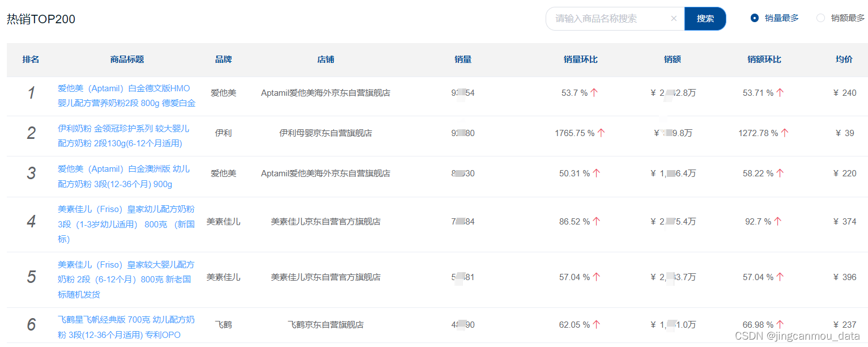Click the up arrow beside 66.98 %
The width and height of the screenshot is (868, 347).
point(780,325)
